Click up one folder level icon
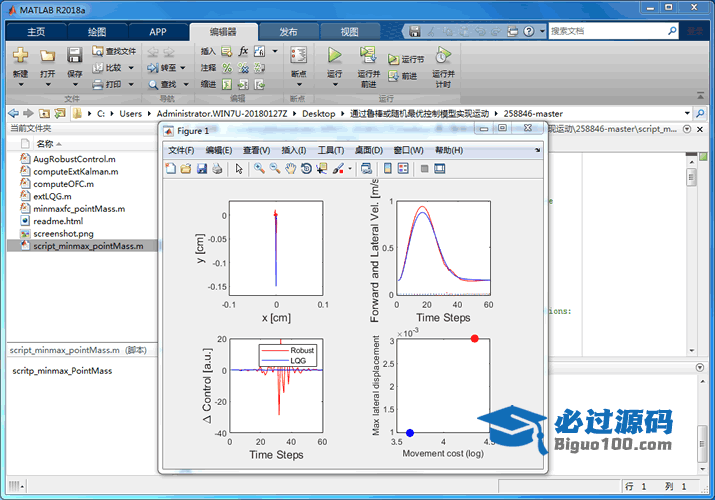 coord(44,113)
